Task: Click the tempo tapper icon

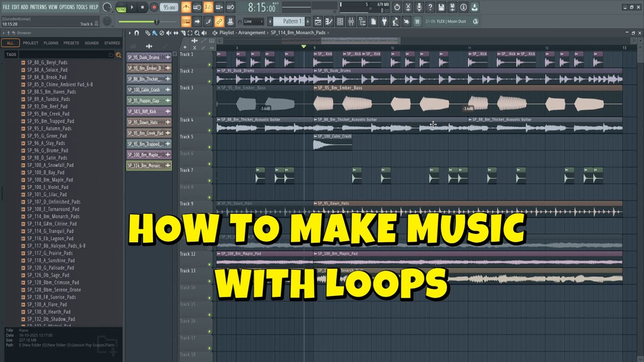Action: [395, 22]
